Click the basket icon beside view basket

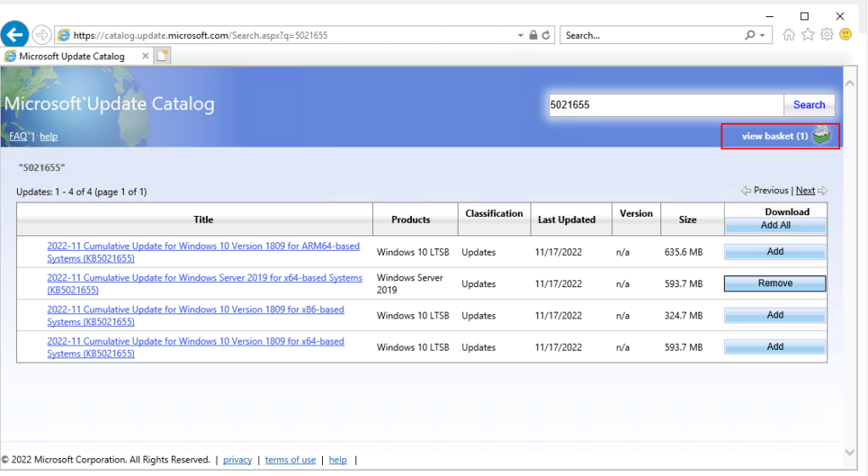tap(821, 135)
